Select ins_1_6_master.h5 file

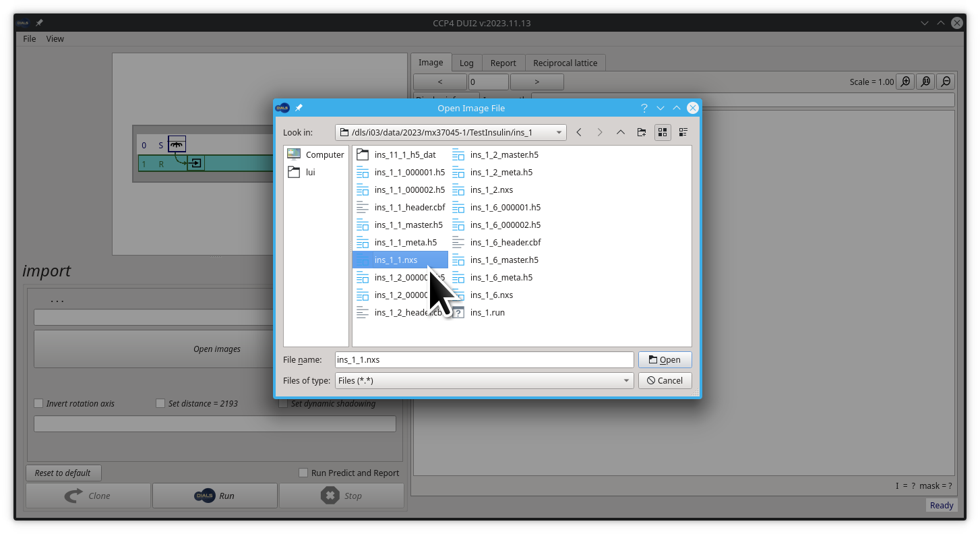[x=495, y=260]
